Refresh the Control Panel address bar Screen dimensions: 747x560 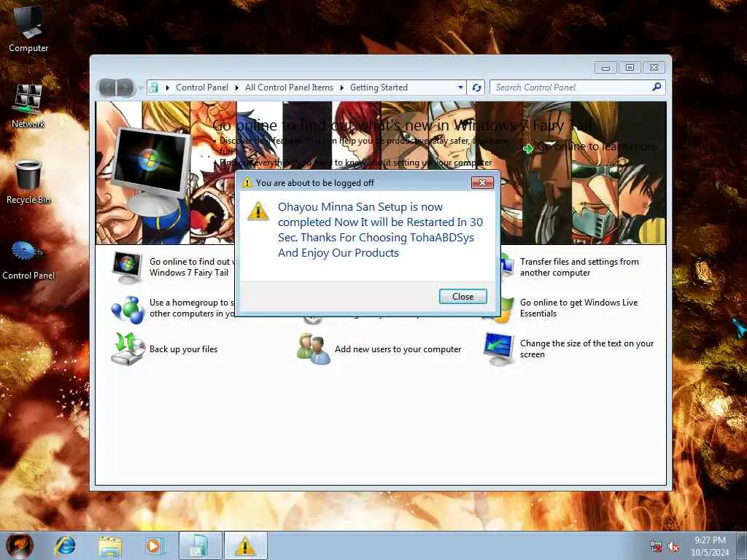[x=476, y=87]
